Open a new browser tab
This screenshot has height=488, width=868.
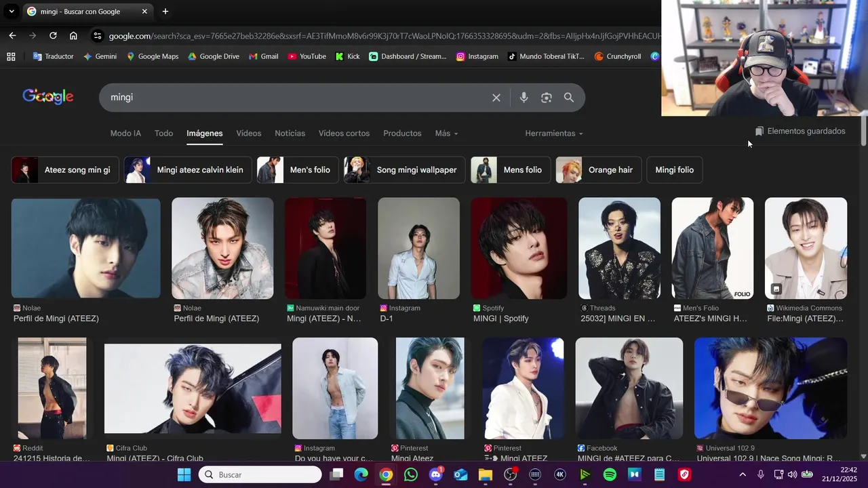[x=165, y=12]
